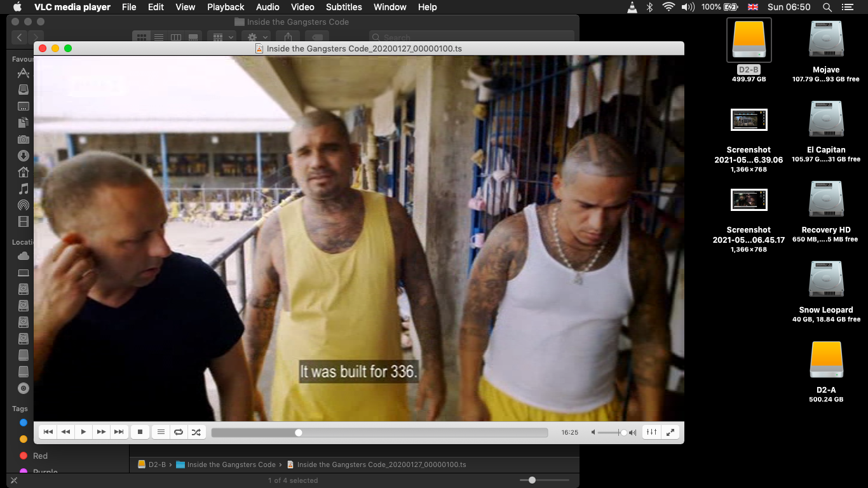Select the Screenshot 6.39.06 thumbnail
868x488 pixels.
(x=749, y=119)
